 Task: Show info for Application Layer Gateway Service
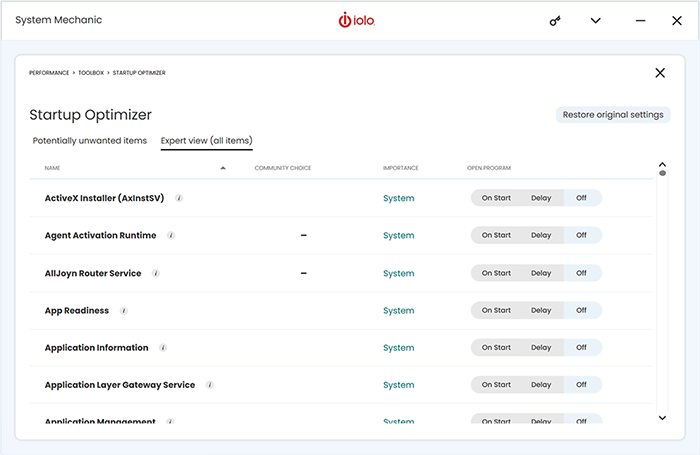pos(210,385)
